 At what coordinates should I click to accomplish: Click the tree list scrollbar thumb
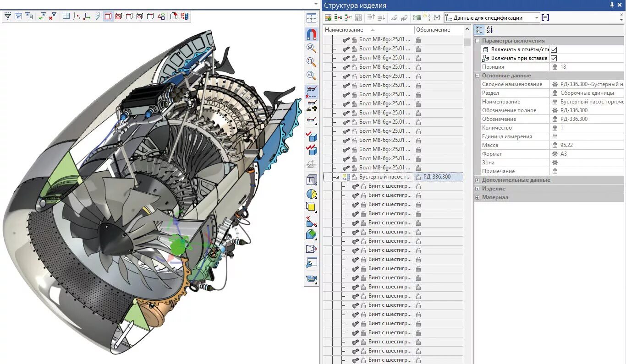[x=467, y=43]
